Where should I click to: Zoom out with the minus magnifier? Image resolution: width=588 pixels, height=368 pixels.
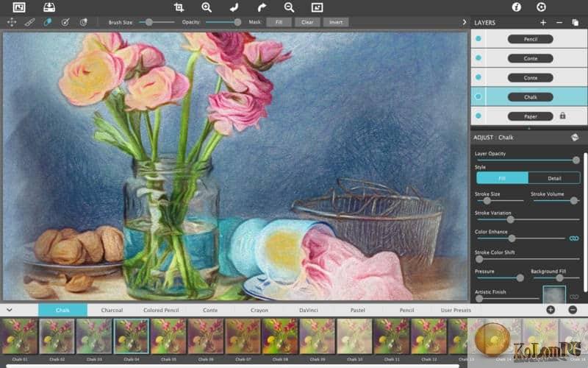289,7
